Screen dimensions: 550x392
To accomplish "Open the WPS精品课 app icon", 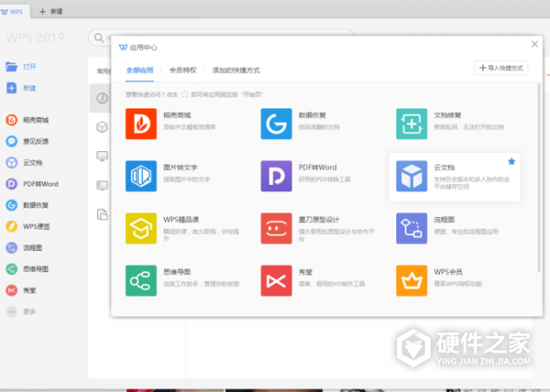I will 141,228.
